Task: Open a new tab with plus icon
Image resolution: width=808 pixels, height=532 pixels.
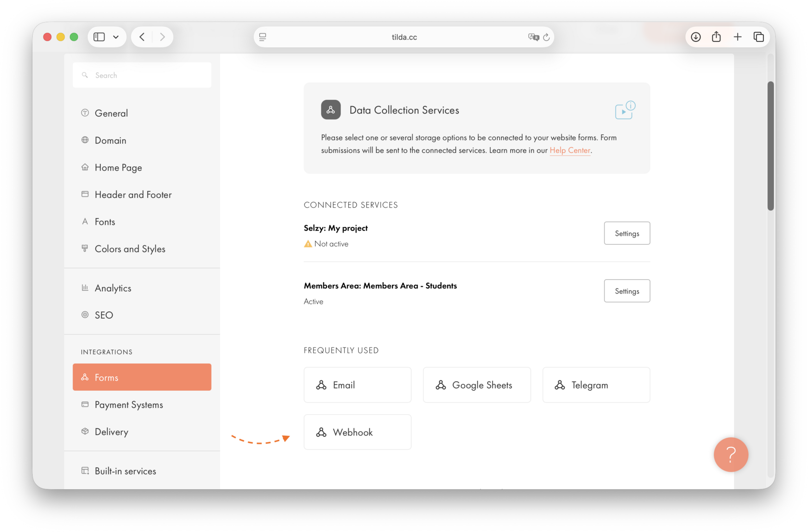Action: tap(737, 37)
